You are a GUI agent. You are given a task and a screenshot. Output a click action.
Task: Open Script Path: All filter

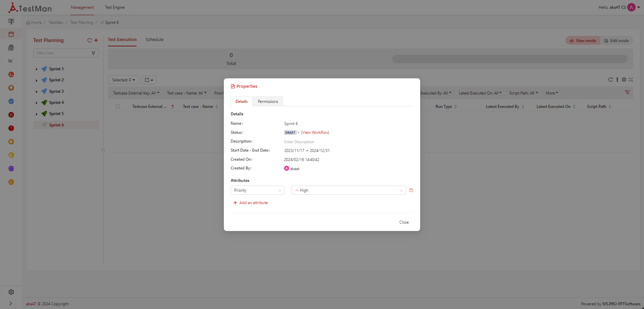523,93
